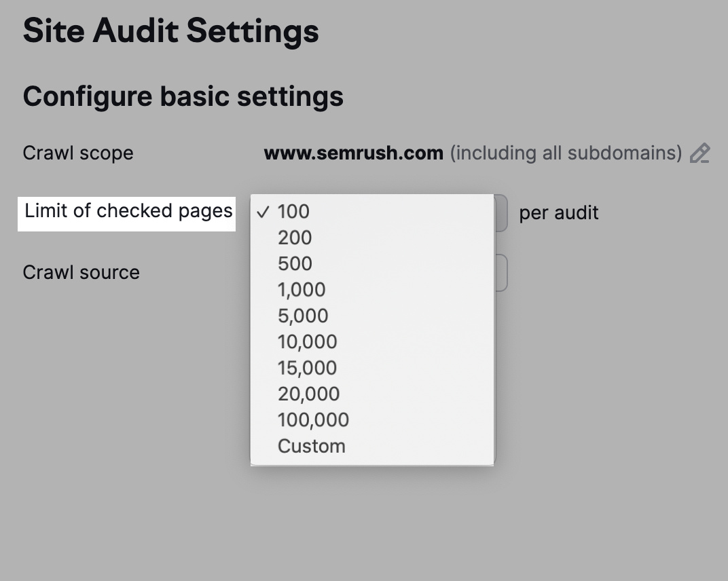Click the including all subdomains text
Screen dimensions: 728x581
pos(566,153)
